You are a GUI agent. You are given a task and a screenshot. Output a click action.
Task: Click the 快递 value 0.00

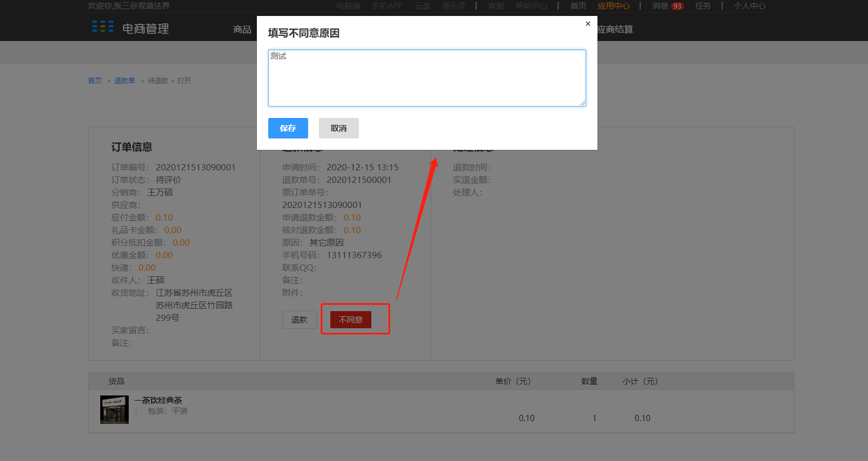[147, 268]
